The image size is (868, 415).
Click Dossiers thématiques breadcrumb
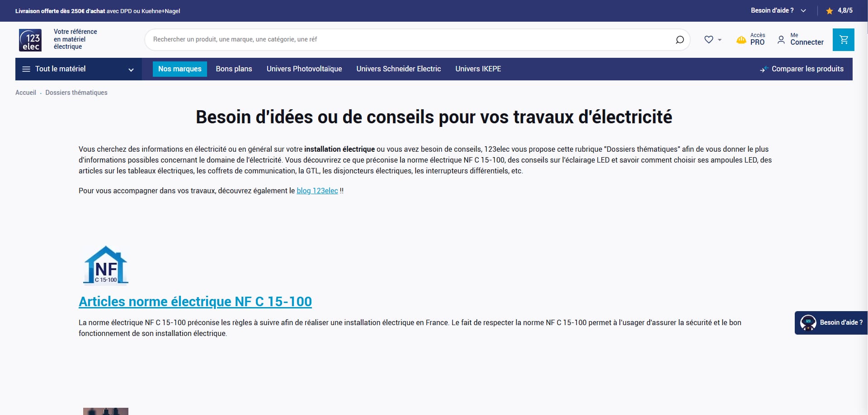[x=76, y=93]
